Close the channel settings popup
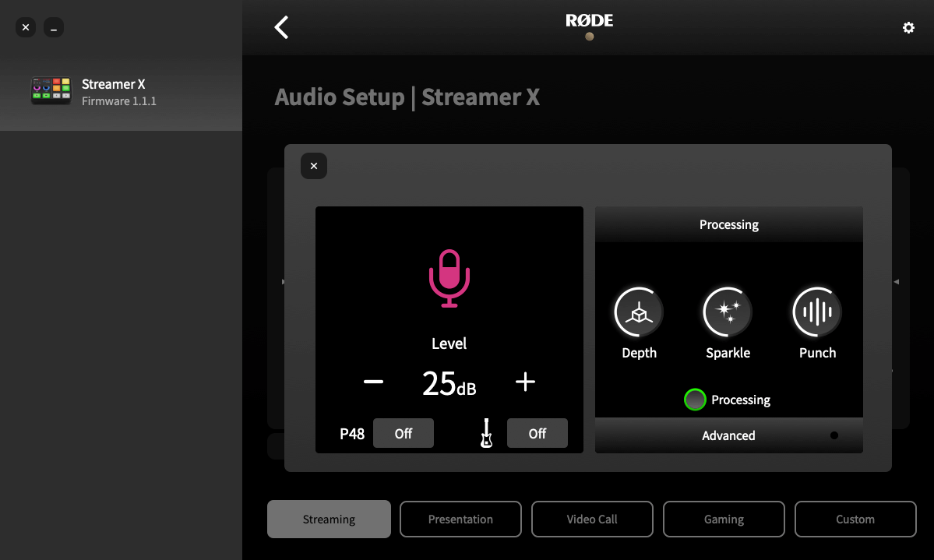 click(x=313, y=166)
